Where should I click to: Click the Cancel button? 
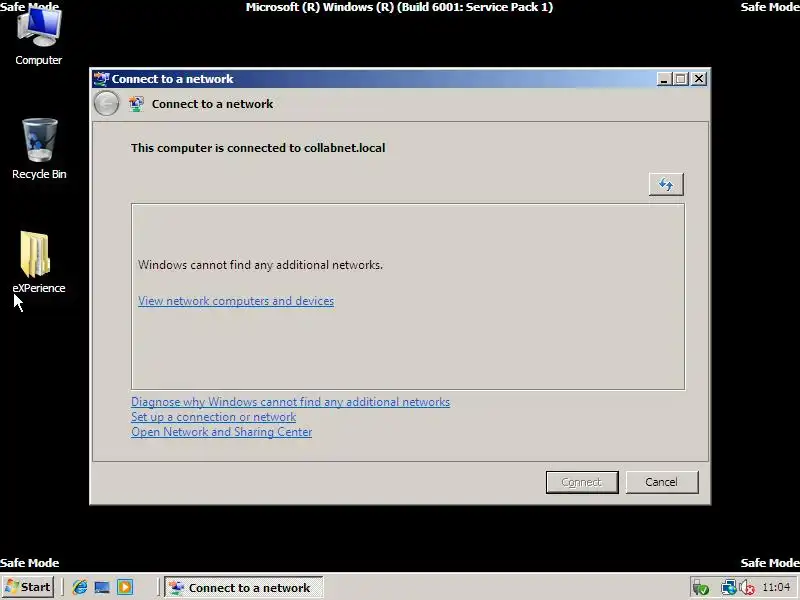pos(662,482)
